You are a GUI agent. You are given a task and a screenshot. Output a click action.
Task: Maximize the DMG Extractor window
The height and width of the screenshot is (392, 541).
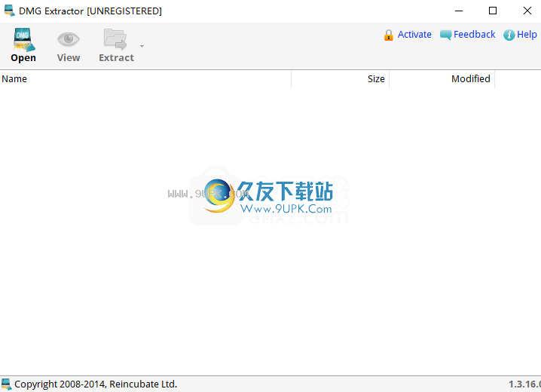(x=493, y=11)
